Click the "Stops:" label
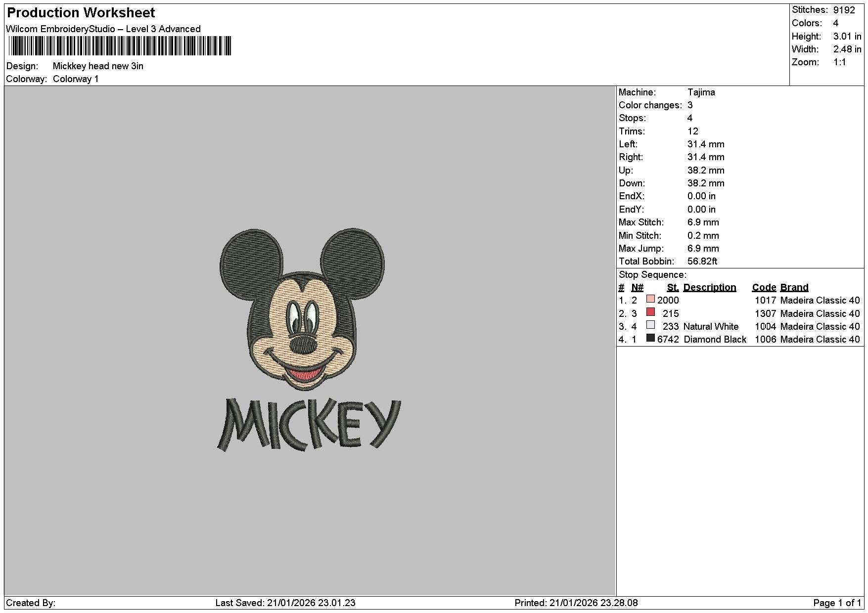 [x=632, y=118]
